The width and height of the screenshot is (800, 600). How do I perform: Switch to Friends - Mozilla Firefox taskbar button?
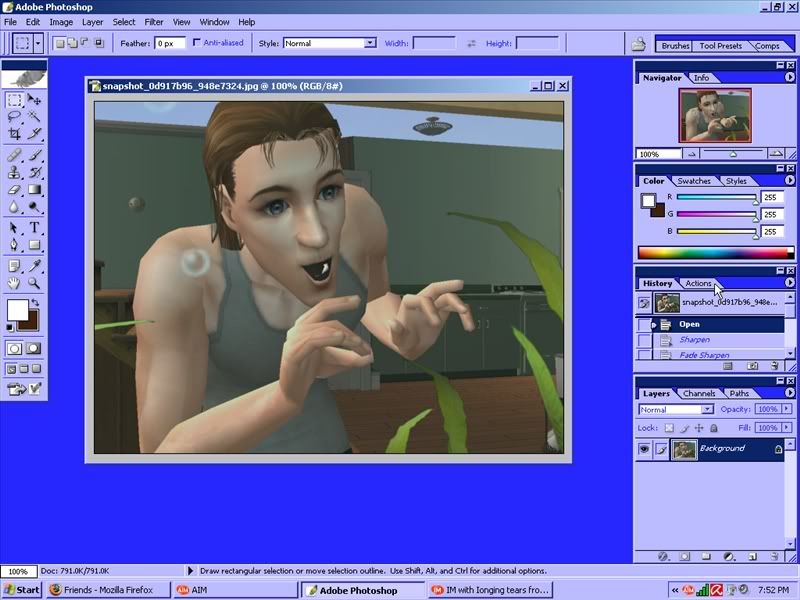coord(109,590)
